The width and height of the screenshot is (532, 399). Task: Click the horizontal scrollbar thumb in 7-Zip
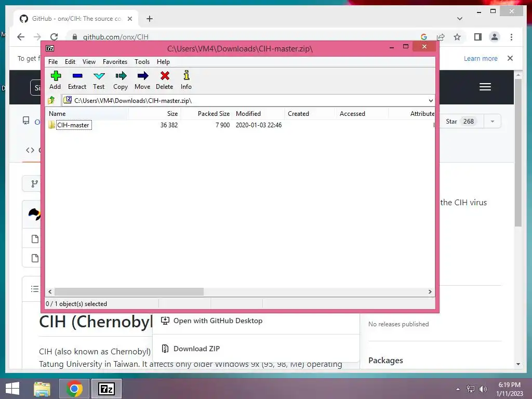[129, 292]
